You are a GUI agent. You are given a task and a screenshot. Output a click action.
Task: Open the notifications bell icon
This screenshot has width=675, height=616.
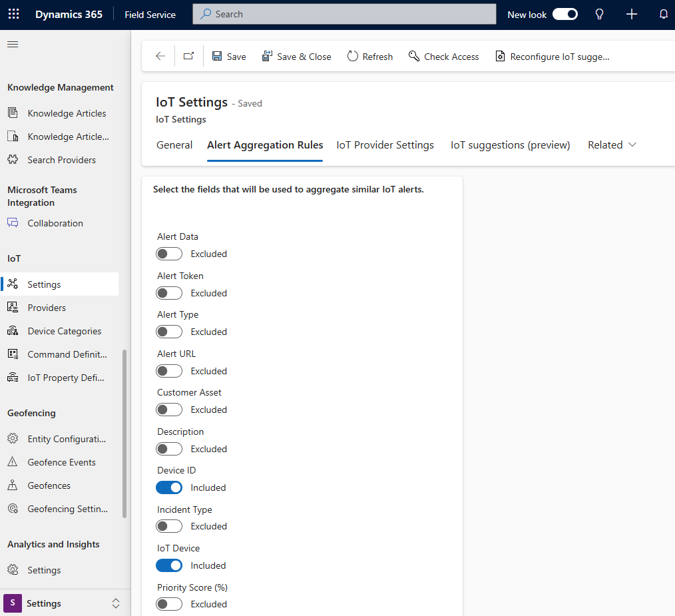click(664, 14)
